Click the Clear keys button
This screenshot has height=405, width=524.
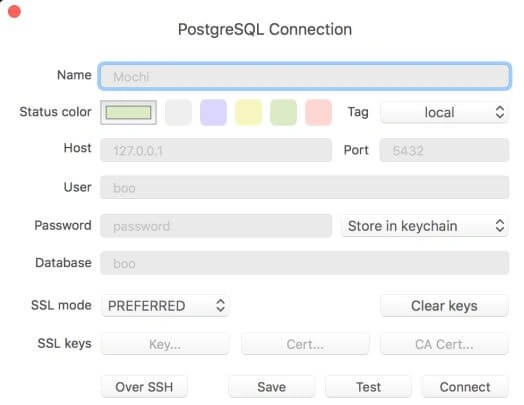pos(444,305)
